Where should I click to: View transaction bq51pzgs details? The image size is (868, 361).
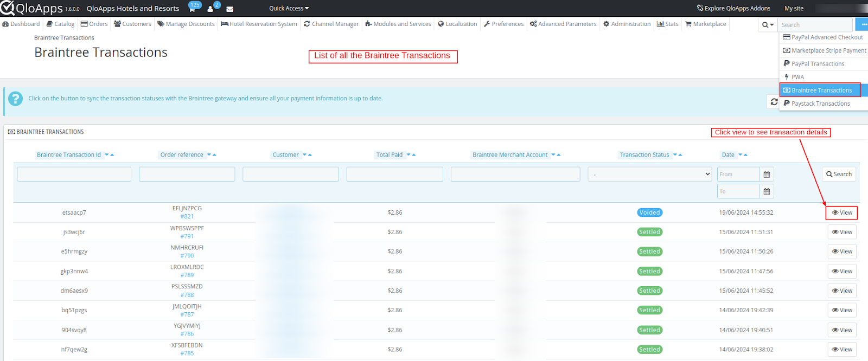(x=842, y=310)
